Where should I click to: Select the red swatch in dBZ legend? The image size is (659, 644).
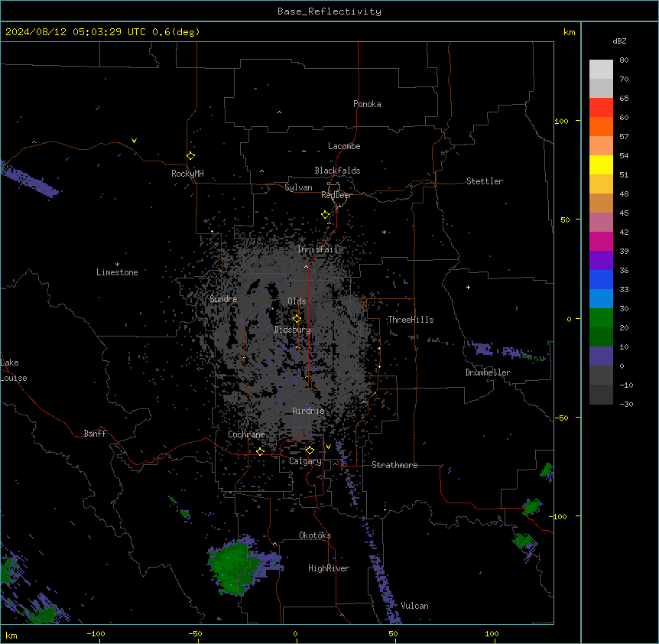pos(601,107)
